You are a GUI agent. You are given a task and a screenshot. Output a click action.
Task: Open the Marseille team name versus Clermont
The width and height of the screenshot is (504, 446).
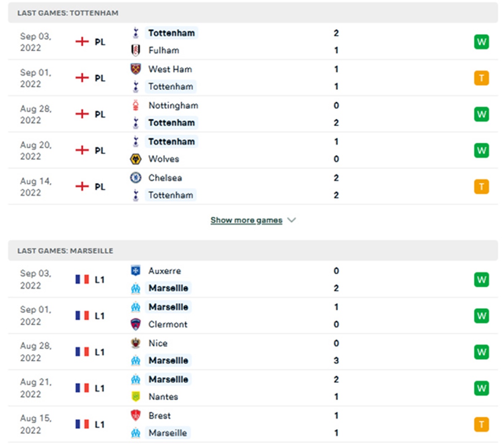pyautogui.click(x=168, y=307)
